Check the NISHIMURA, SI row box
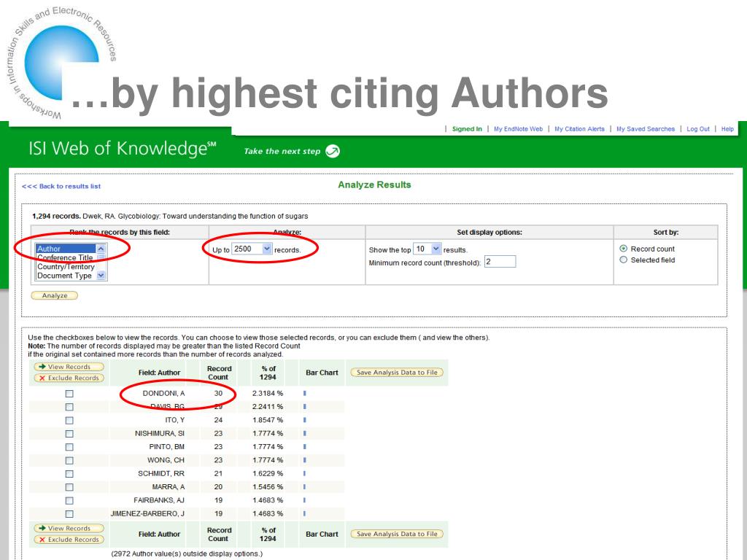The width and height of the screenshot is (747, 560). [x=69, y=434]
